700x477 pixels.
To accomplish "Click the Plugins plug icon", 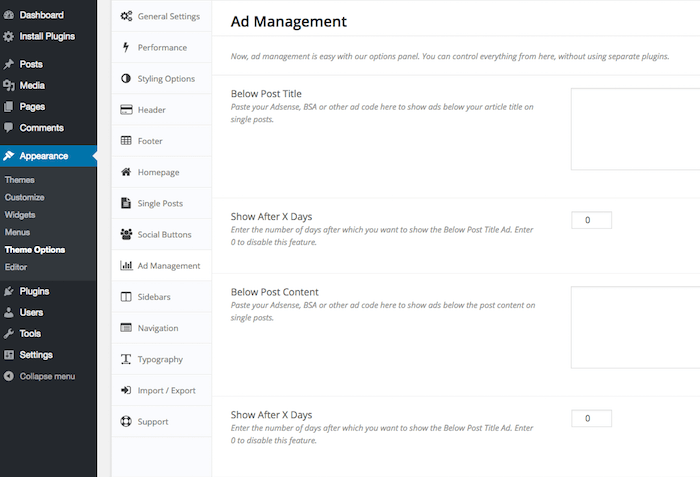I will click(8, 291).
